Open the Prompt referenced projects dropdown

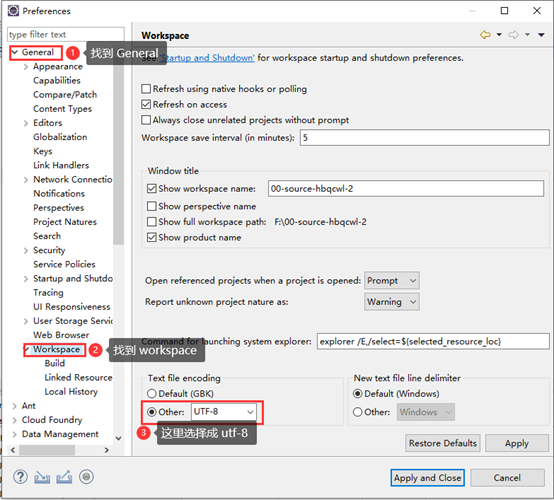(x=392, y=281)
